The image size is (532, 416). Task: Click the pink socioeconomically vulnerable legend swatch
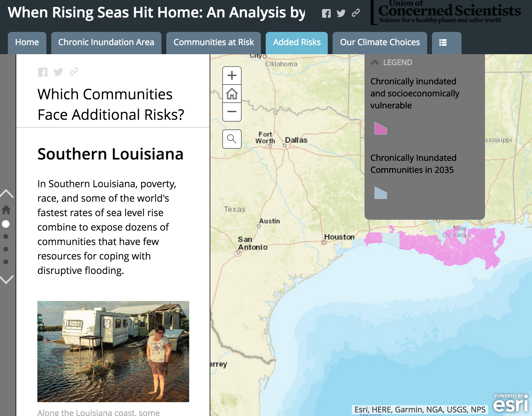tap(381, 128)
